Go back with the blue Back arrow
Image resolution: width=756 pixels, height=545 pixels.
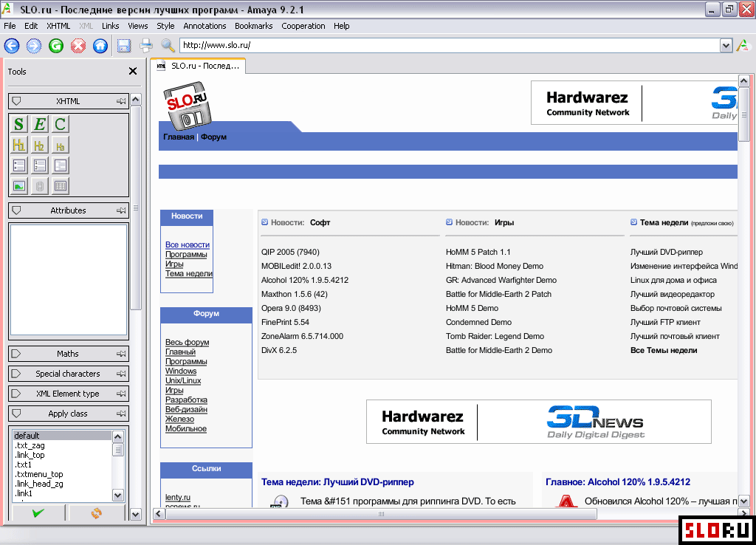pos(12,46)
